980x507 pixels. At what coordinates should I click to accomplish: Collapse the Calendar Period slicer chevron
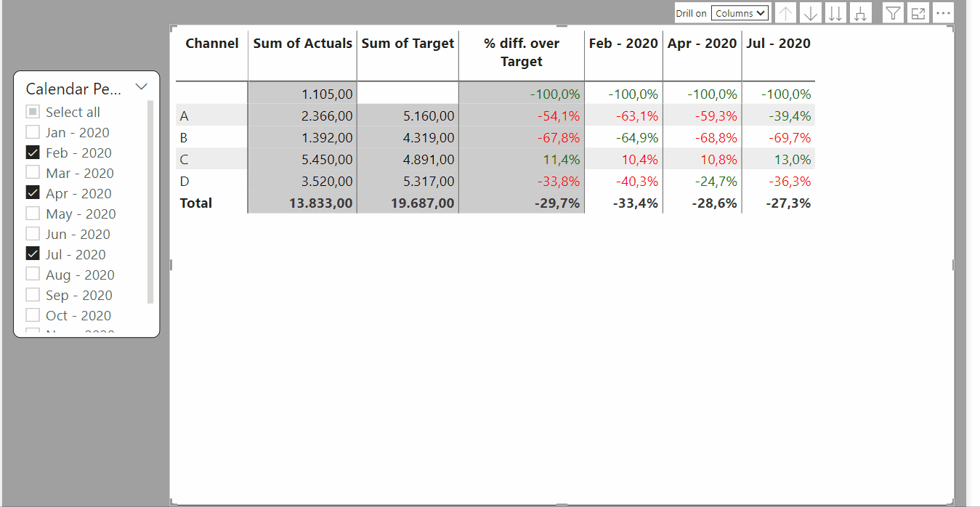coord(142,87)
